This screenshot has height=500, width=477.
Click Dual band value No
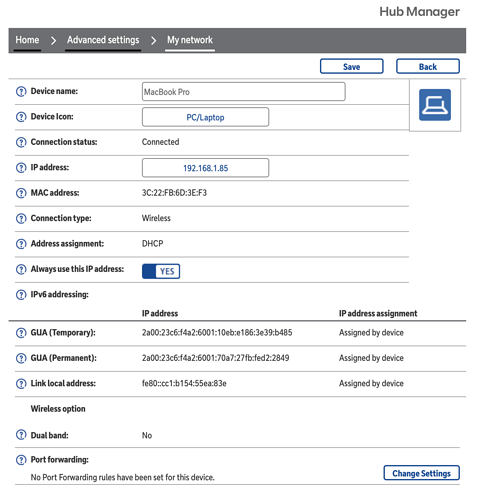[147, 435]
